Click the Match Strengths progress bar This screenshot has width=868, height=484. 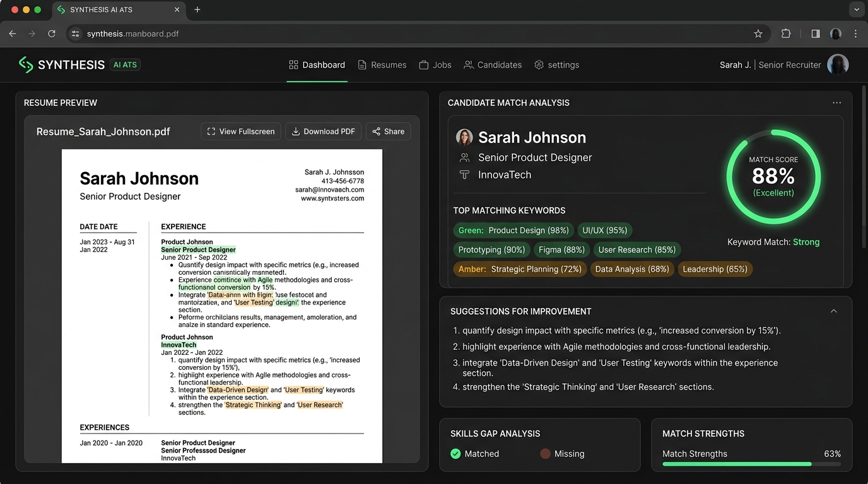pyautogui.click(x=751, y=464)
